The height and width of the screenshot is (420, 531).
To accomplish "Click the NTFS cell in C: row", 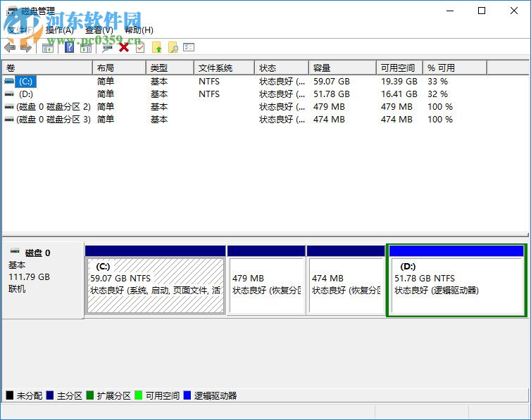I will click(x=209, y=82).
